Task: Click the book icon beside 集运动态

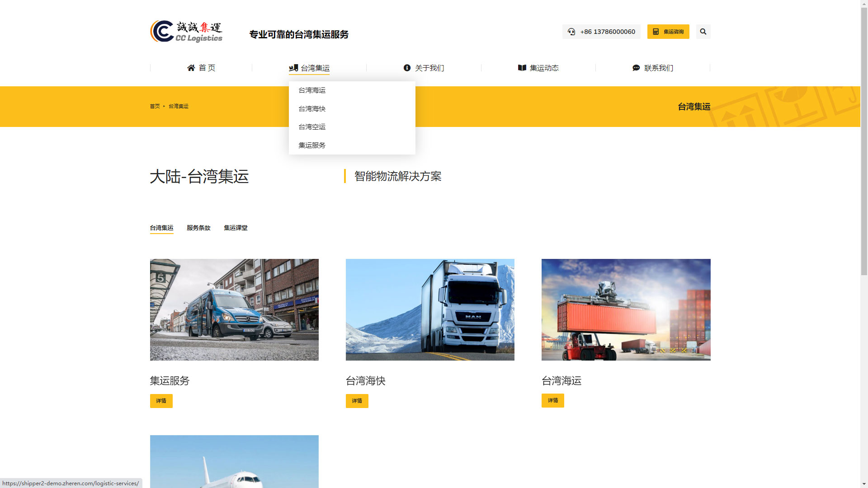Action: [522, 68]
